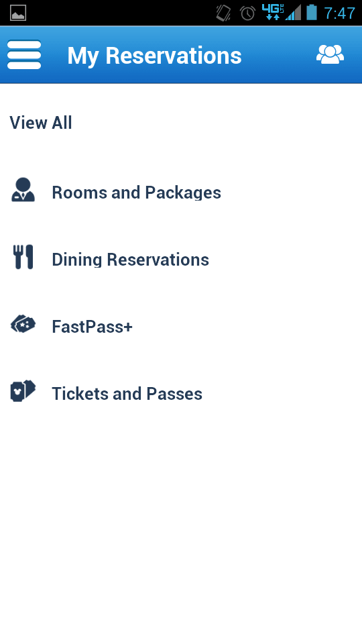The image size is (362, 644).
Task: Tap the picture notification icon in status bar
Action: coord(18,13)
